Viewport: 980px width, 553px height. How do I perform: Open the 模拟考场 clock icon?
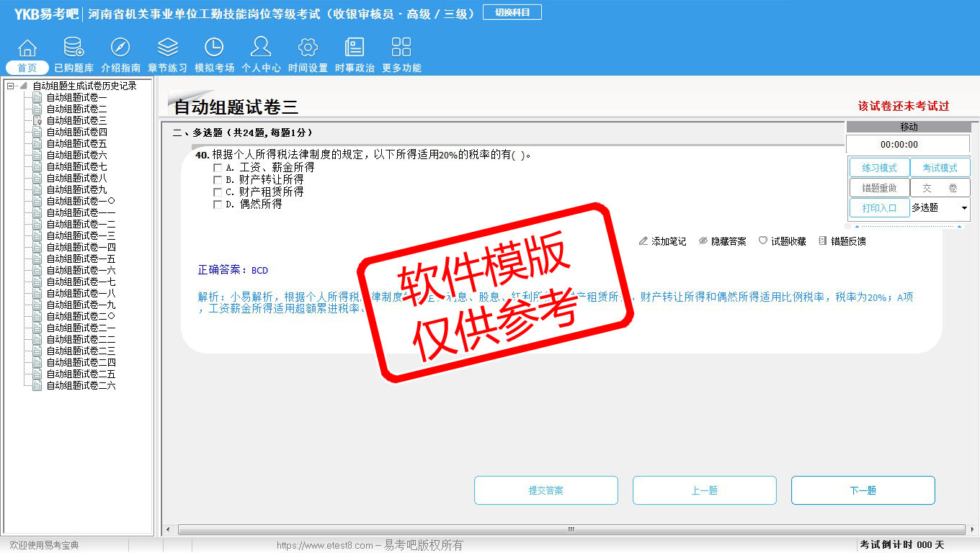[x=214, y=48]
